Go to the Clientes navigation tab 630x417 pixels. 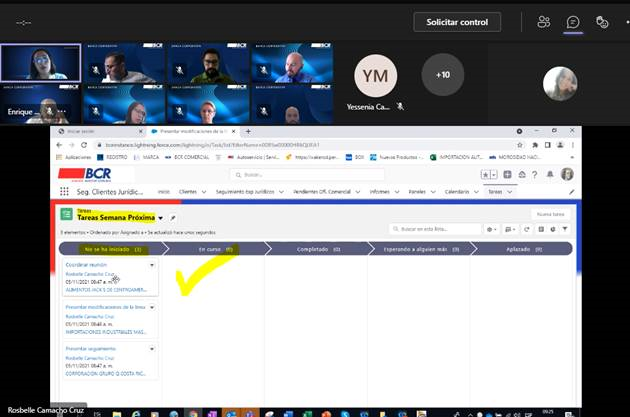pyautogui.click(x=188, y=192)
